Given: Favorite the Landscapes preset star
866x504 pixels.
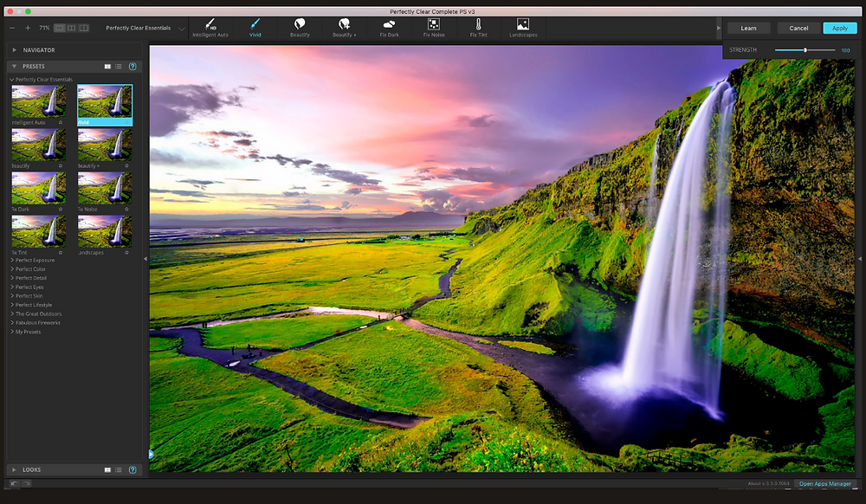Looking at the screenshot, I should pyautogui.click(x=126, y=252).
